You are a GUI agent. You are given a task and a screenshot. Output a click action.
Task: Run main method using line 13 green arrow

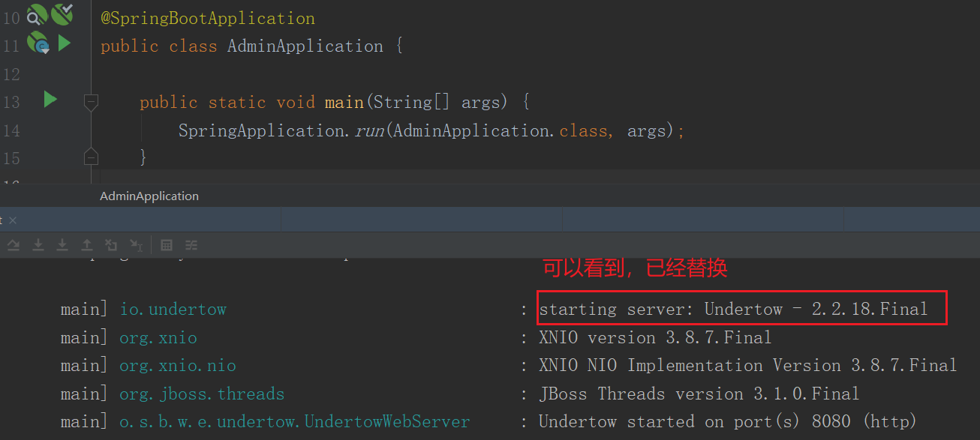(50, 99)
